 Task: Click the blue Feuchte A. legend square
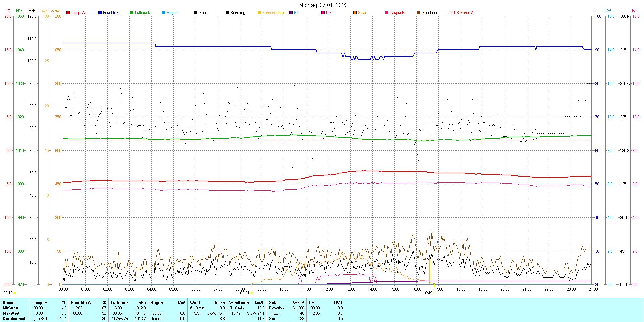[100, 13]
